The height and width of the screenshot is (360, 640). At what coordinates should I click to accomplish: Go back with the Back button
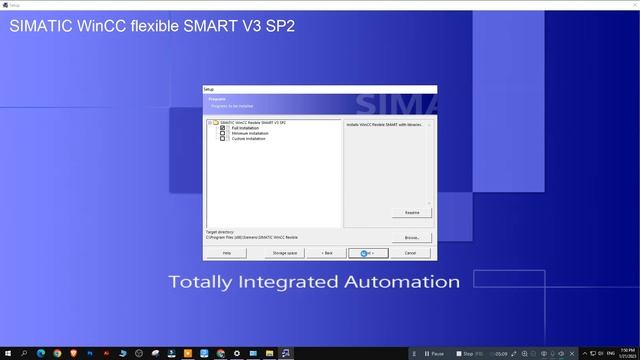pyautogui.click(x=327, y=253)
